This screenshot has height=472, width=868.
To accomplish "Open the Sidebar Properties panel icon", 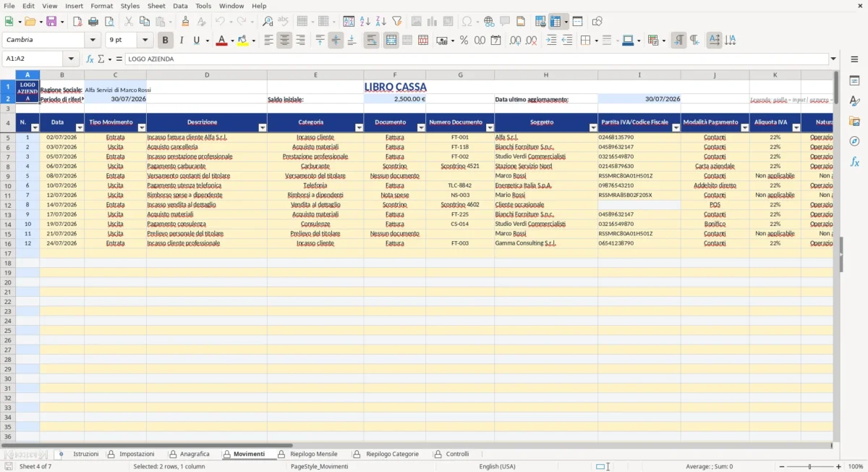I will pos(854,80).
